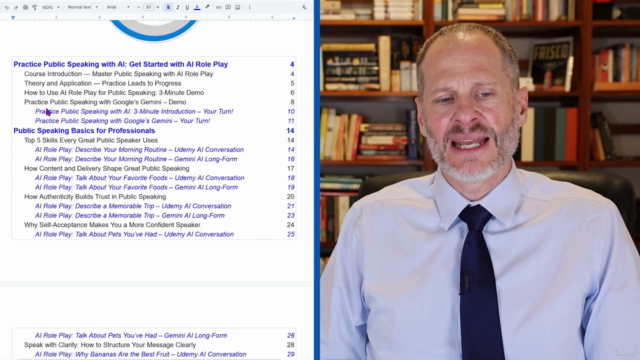
Task: Toggle Bold formatting
Action: pos(168,7)
